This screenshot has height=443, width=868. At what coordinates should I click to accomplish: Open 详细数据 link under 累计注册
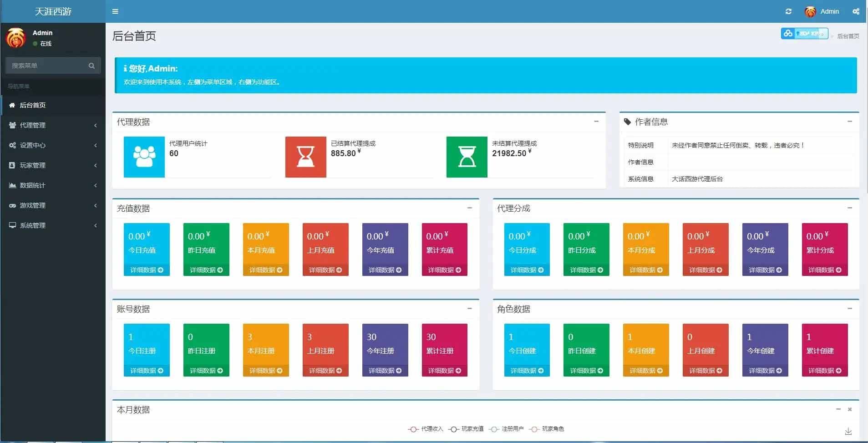pos(444,371)
